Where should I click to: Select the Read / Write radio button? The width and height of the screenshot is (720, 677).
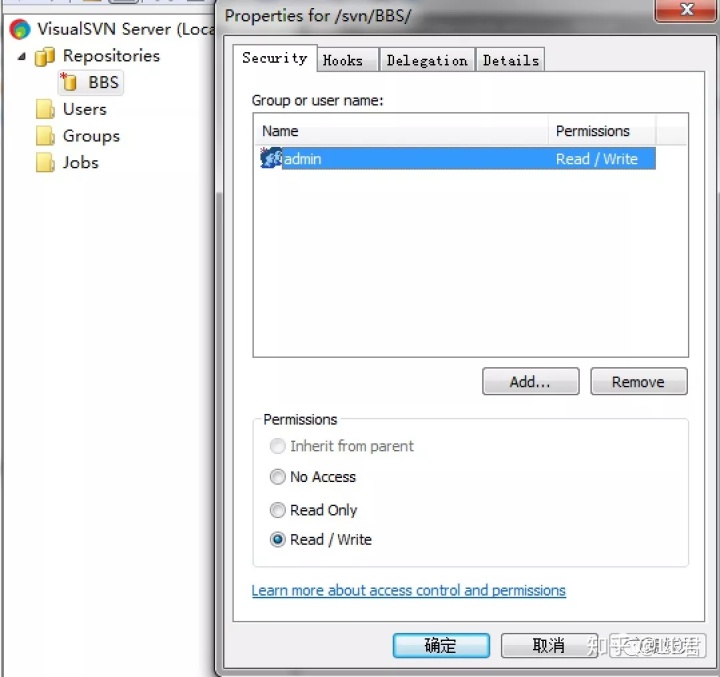(x=277, y=539)
